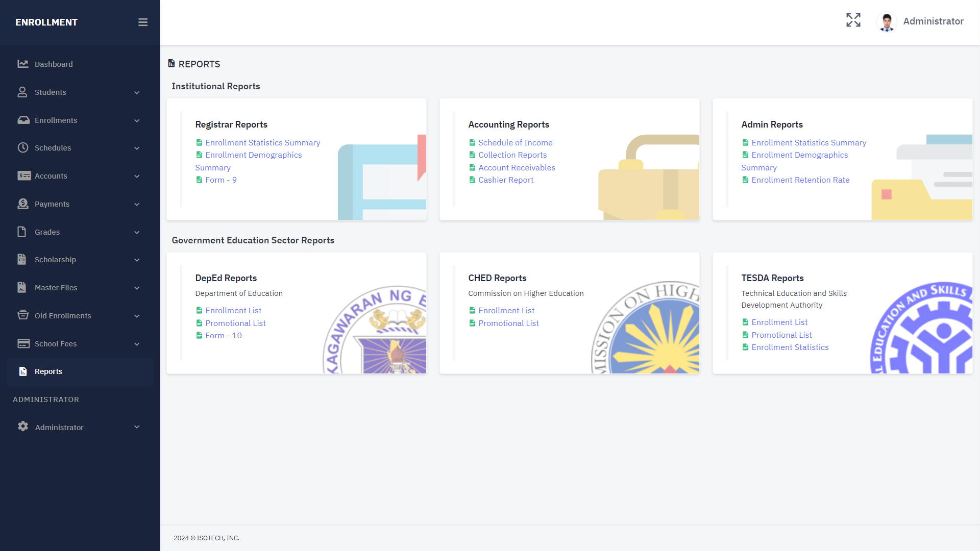Open the Schedule of Income report
Image resolution: width=980 pixels, height=551 pixels.
[515, 143]
